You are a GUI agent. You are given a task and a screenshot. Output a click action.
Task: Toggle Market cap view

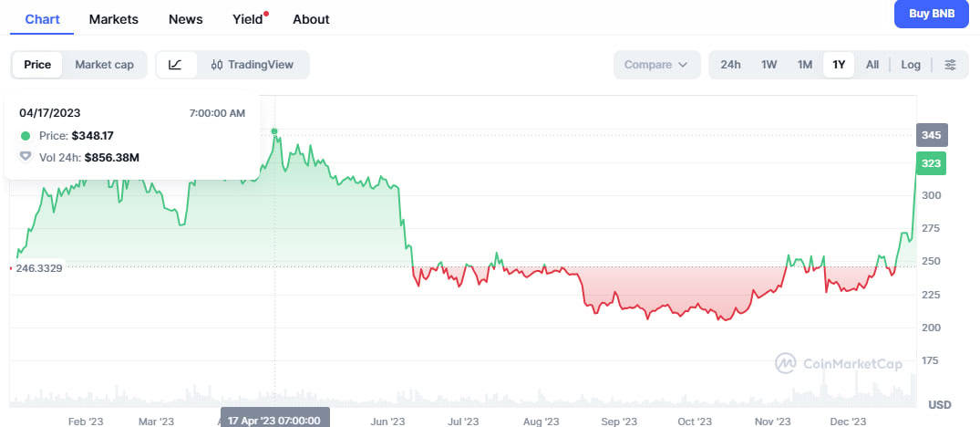(x=104, y=65)
